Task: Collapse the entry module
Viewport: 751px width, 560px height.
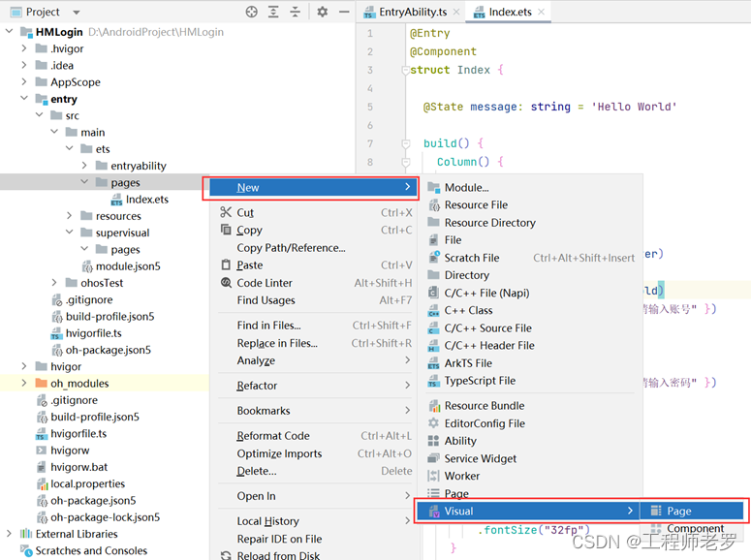Action: [x=24, y=98]
